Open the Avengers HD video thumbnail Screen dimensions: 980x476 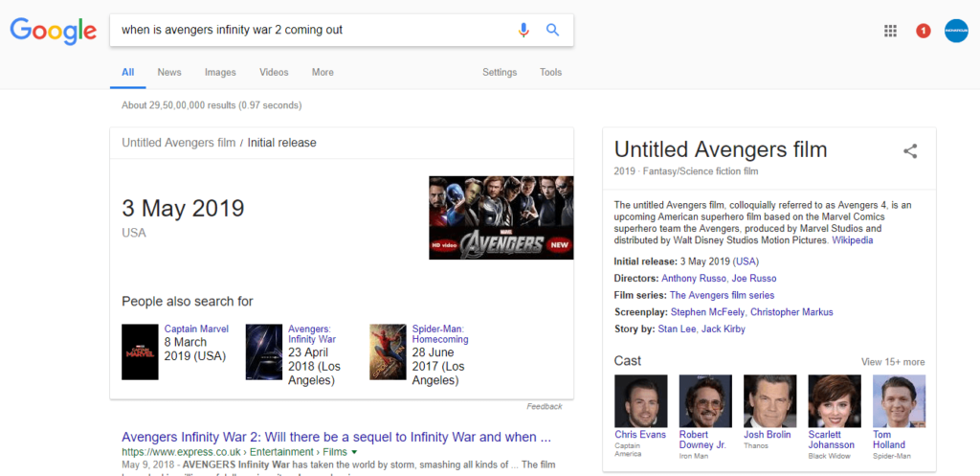pyautogui.click(x=501, y=217)
